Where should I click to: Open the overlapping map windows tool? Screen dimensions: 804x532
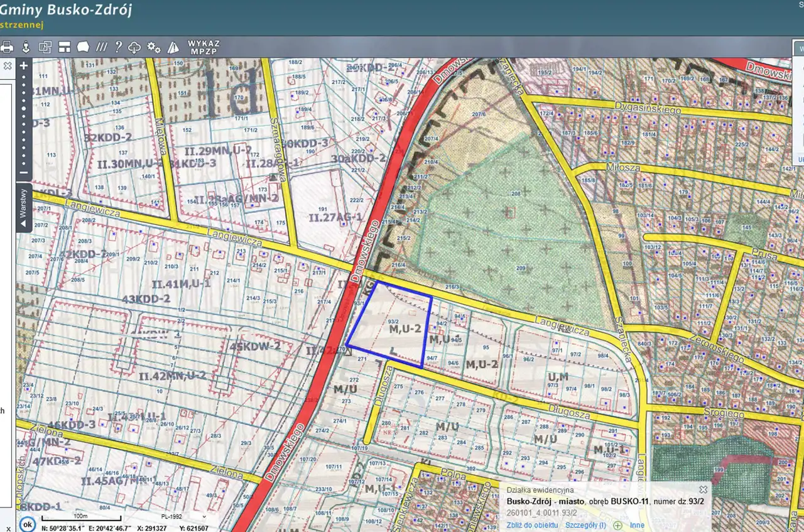click(x=45, y=47)
